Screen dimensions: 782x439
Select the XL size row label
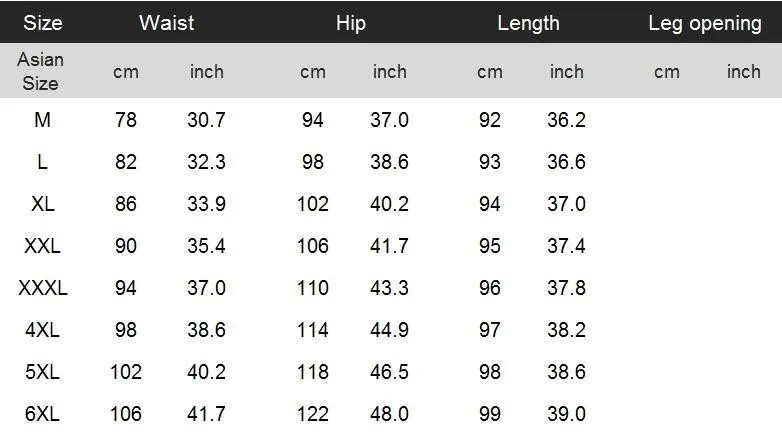42,204
